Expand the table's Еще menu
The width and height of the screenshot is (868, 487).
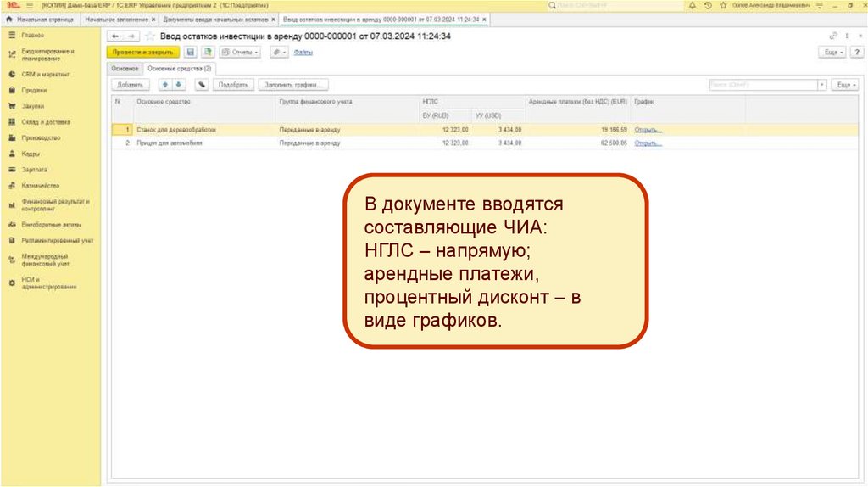click(x=844, y=85)
